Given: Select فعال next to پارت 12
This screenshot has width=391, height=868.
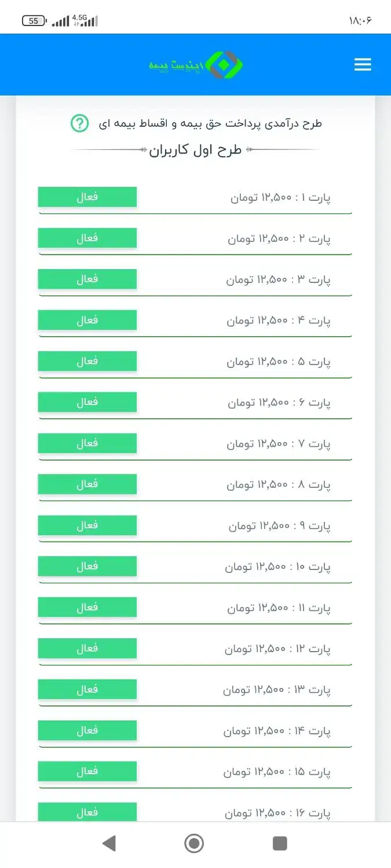Looking at the screenshot, I should pyautogui.click(x=87, y=648).
